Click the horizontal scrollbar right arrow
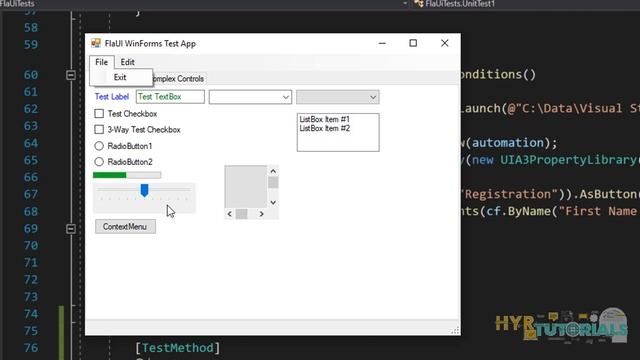The width and height of the screenshot is (640, 360). pos(262,214)
